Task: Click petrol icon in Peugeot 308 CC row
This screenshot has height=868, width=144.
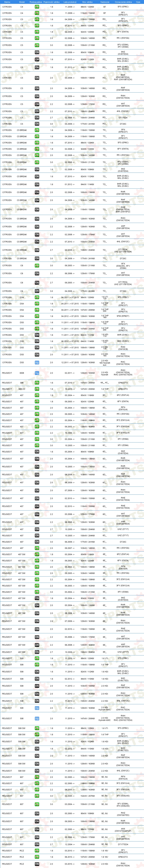Action: point(37,389)
